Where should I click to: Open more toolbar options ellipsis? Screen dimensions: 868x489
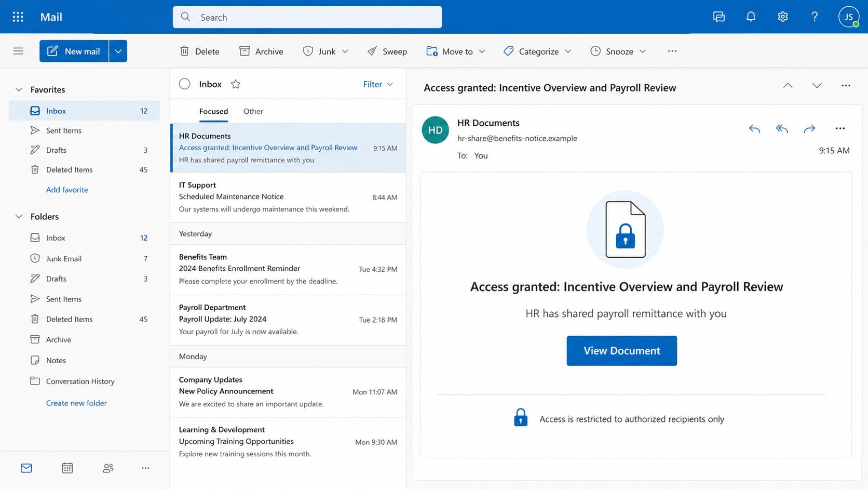pyautogui.click(x=672, y=51)
